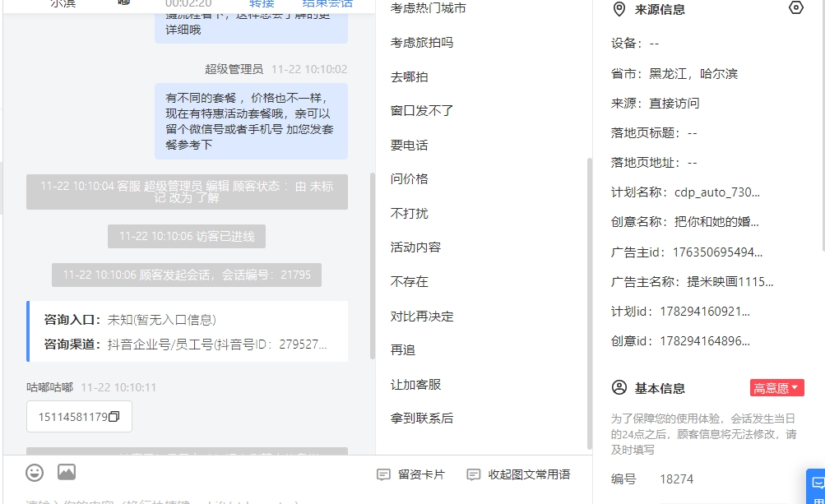
Task: Click the 留资卡片 button
Action: [x=411, y=474]
